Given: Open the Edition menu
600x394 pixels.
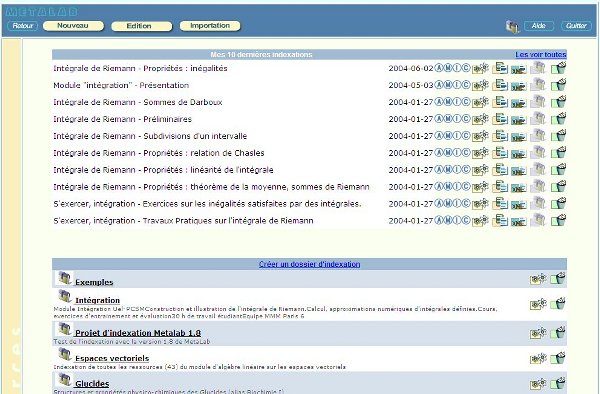Looking at the screenshot, I should click(x=142, y=26).
